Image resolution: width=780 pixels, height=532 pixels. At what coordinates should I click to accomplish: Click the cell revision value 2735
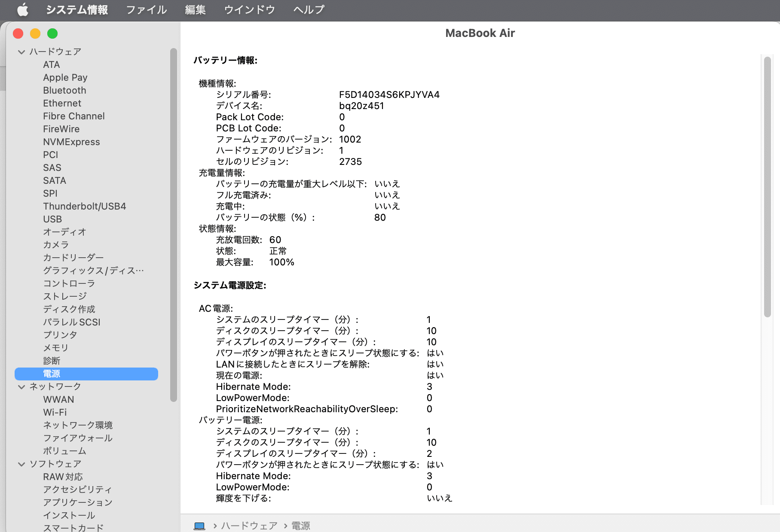pos(351,161)
